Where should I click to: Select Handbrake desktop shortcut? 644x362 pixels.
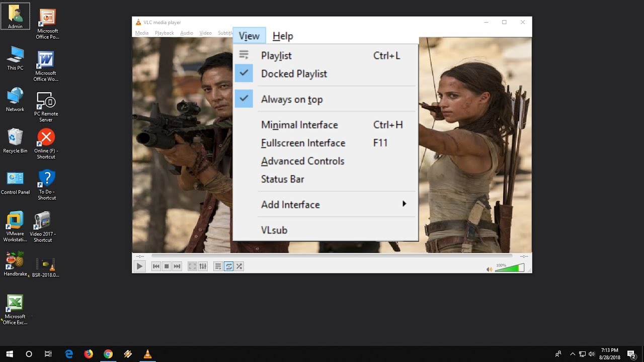15,264
